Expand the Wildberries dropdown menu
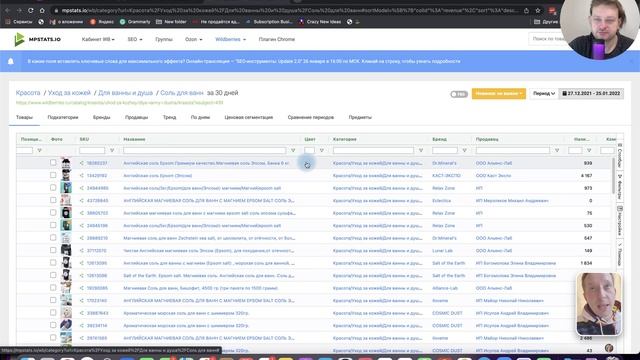Viewport: 640px width, 360px height. (231, 39)
